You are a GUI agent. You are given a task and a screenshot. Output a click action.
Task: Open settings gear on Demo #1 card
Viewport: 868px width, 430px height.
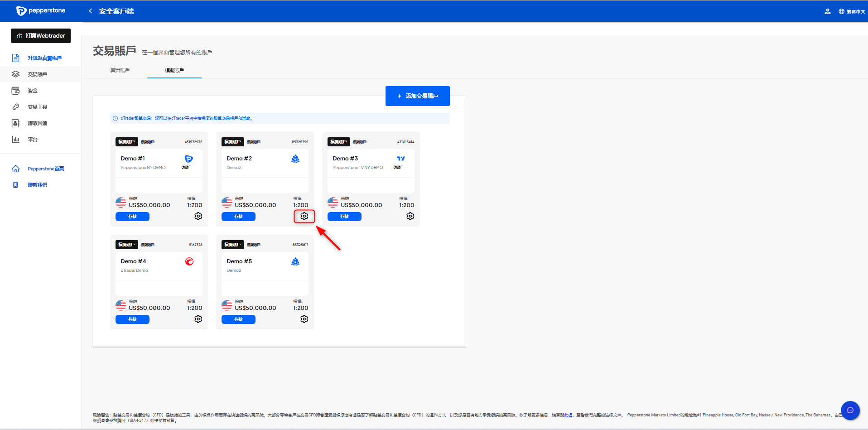(x=198, y=217)
